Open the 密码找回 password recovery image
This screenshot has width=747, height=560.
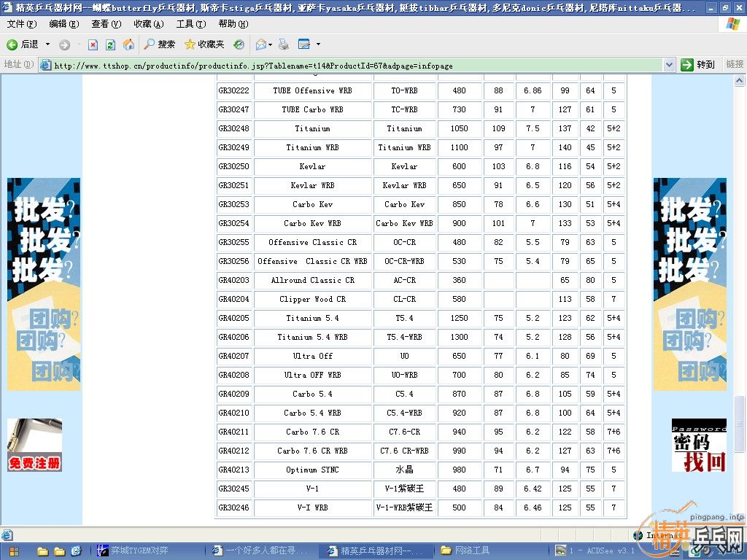click(x=699, y=446)
